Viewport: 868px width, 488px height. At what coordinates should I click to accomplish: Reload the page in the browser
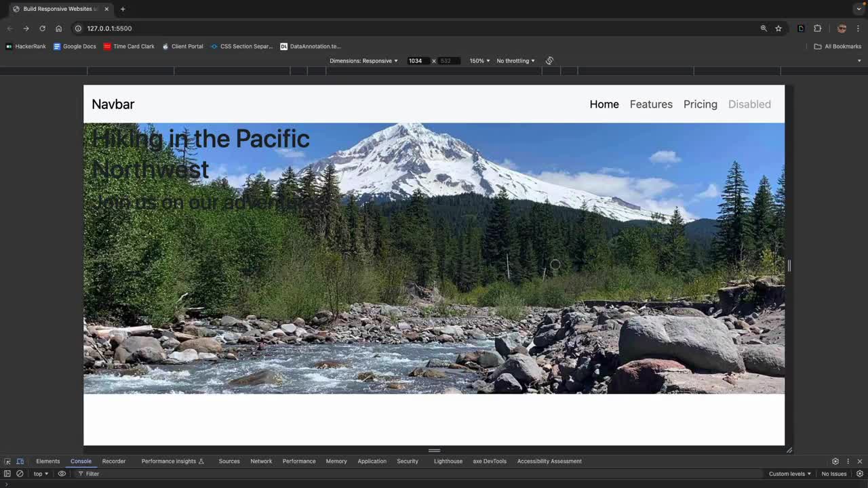42,28
